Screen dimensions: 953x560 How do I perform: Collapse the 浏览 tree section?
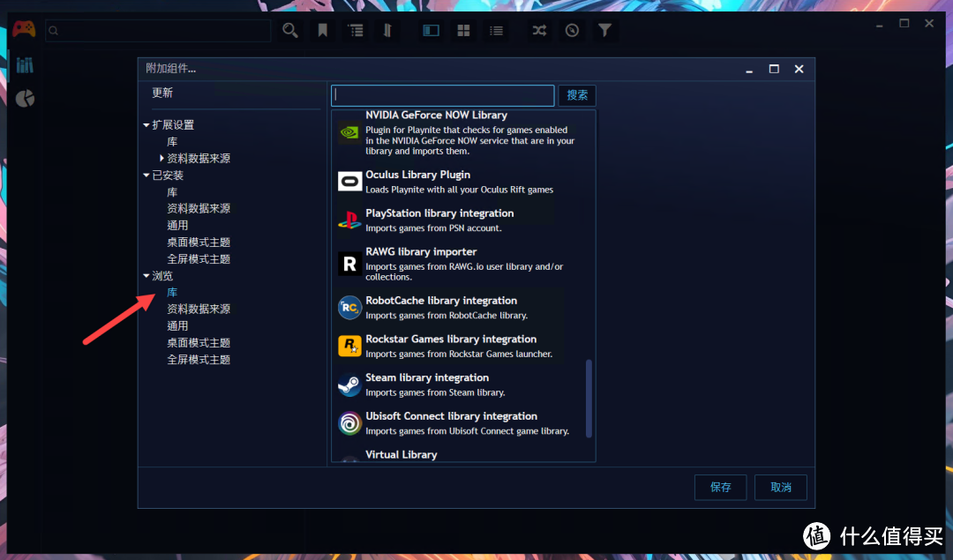[146, 276]
